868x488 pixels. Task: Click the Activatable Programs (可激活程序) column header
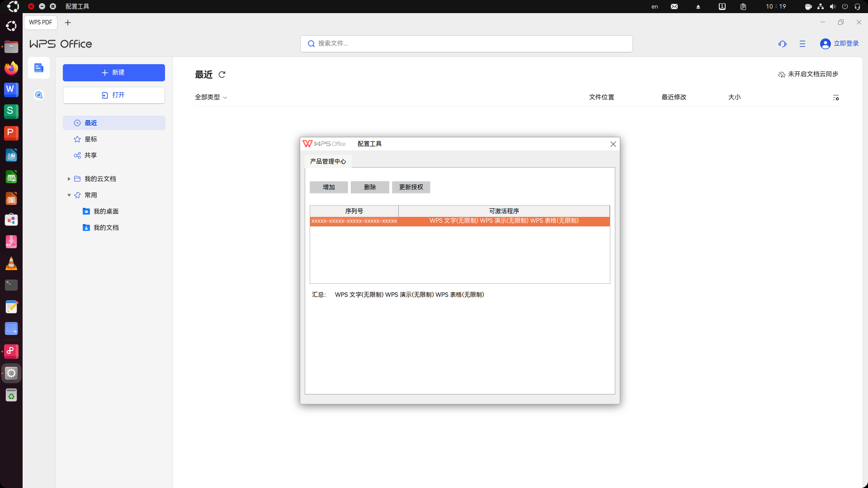coord(504,211)
